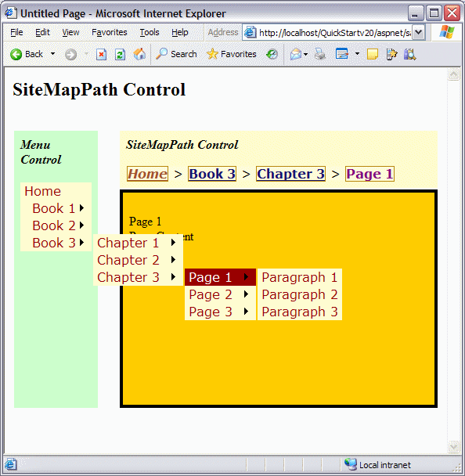This screenshot has width=465, height=476.
Task: Click the Mail envelope icon
Action: tap(296, 54)
